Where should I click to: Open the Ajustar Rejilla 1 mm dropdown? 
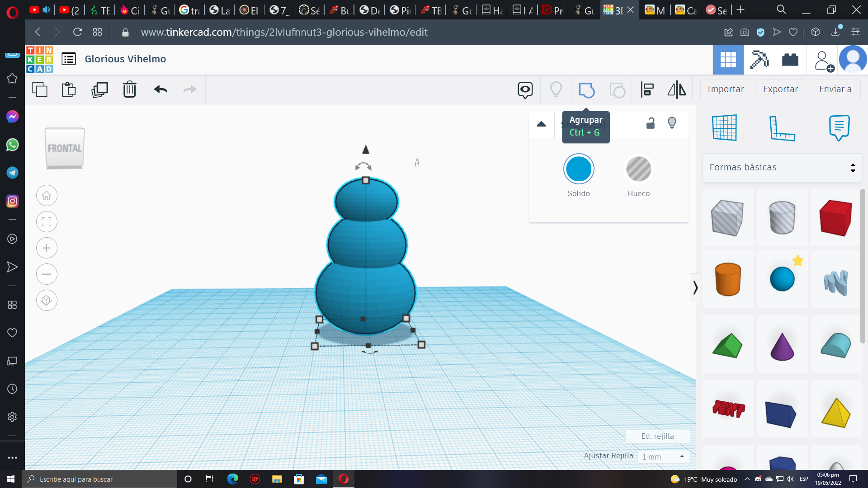[663, 456]
